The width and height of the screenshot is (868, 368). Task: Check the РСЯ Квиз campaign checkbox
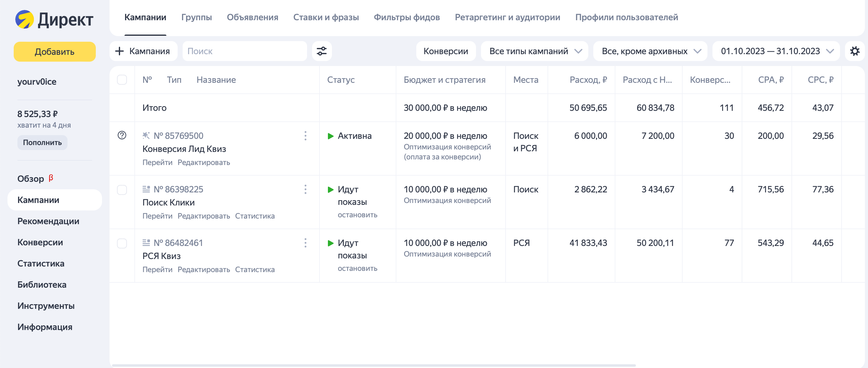pos(122,243)
